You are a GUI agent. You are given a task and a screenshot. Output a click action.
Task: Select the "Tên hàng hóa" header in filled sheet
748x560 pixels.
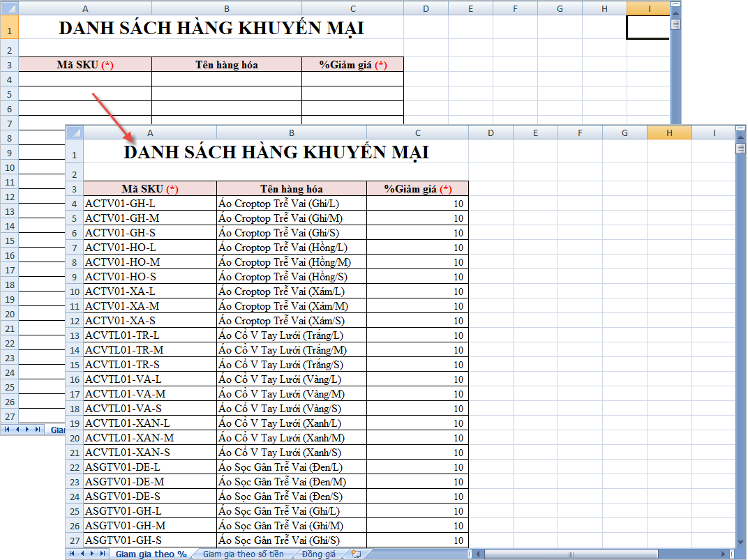tap(291, 189)
